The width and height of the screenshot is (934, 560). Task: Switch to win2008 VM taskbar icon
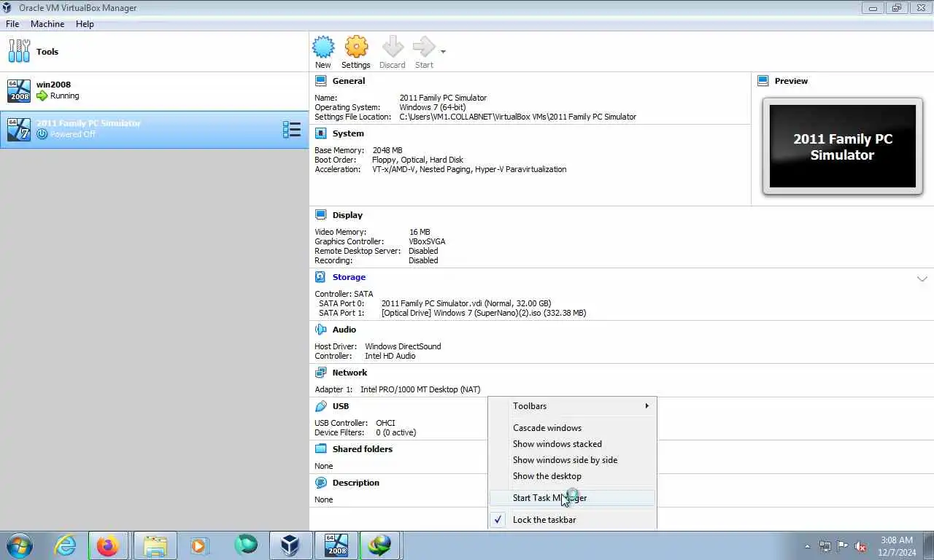(336, 545)
